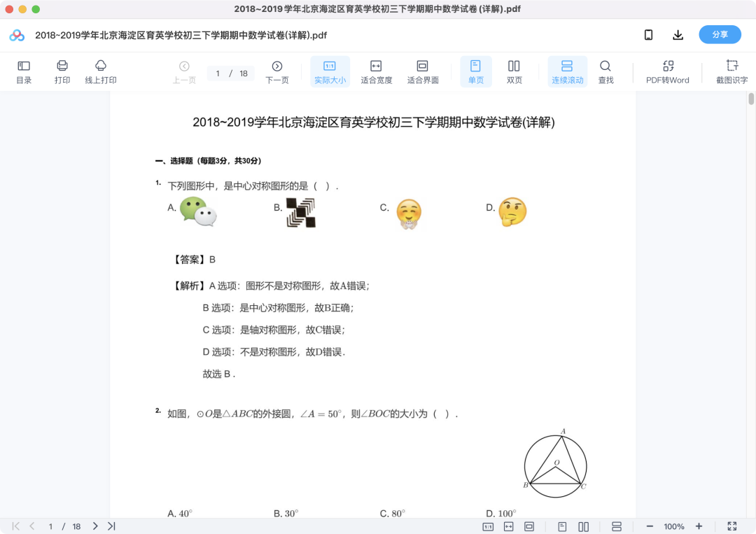Click the 【解析】A 选项 explanation line
This screenshot has height=534, width=756.
[271, 286]
